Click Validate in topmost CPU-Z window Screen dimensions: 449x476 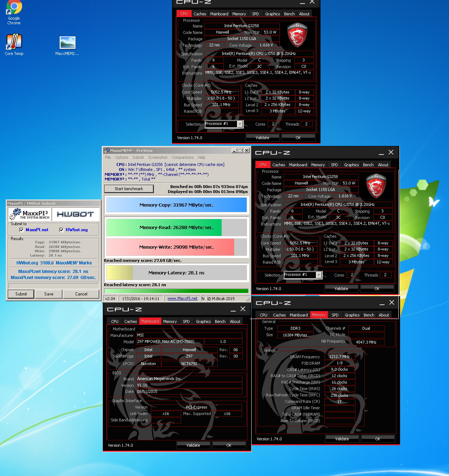click(263, 138)
